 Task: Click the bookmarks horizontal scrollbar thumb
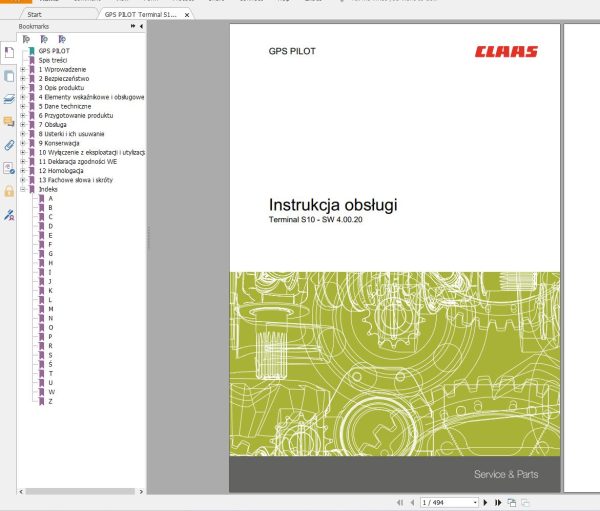80,491
